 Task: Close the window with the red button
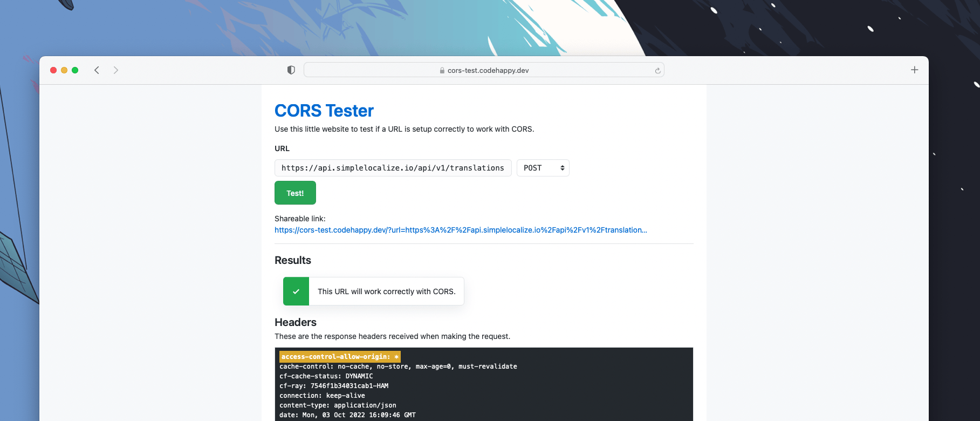tap(53, 70)
